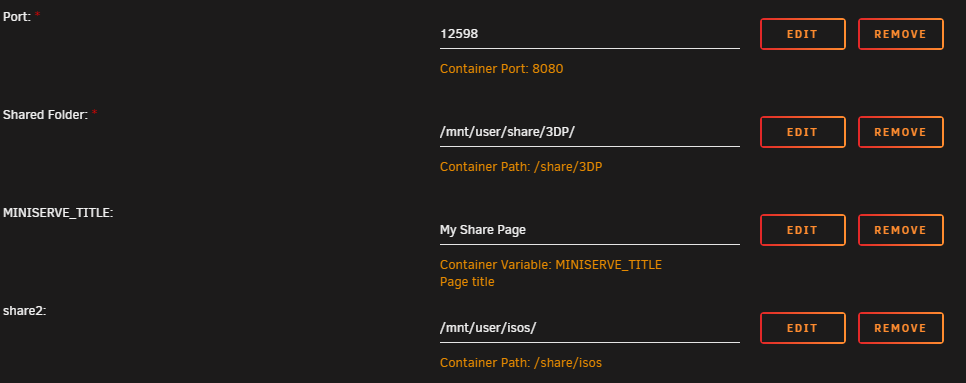Click the share2 label
The height and width of the screenshot is (383, 966).
pyautogui.click(x=25, y=311)
